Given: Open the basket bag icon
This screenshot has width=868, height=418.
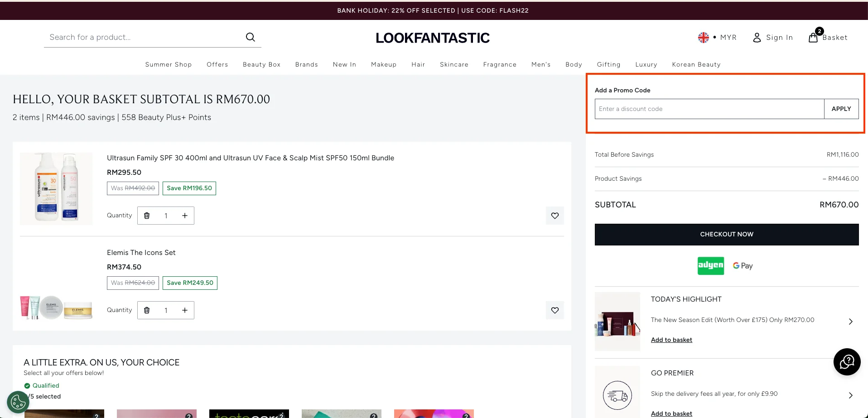Looking at the screenshot, I should point(813,38).
